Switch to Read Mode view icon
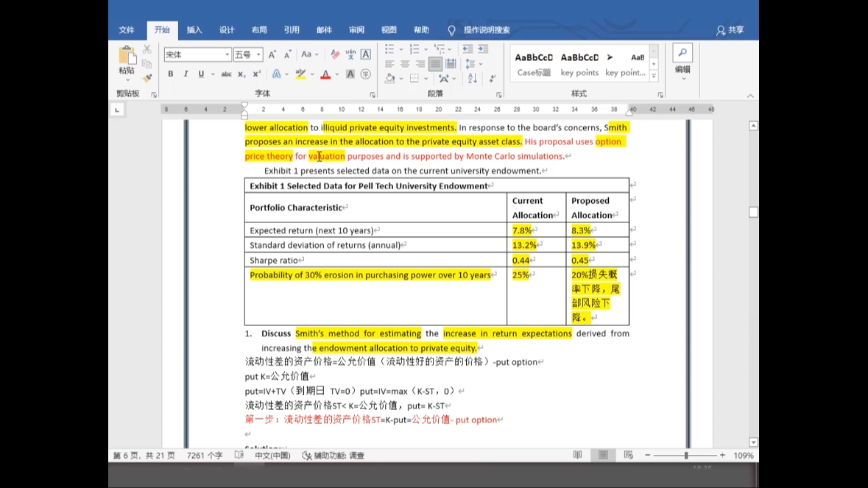This screenshot has width=868, height=488. tap(577, 456)
